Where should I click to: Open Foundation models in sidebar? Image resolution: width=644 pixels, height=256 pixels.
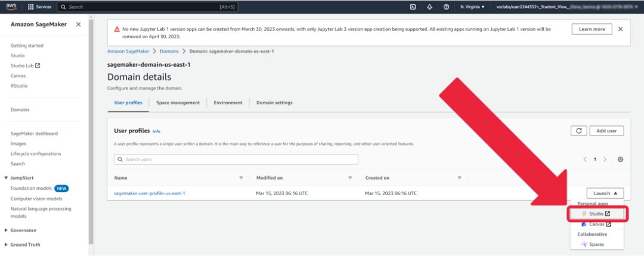[x=31, y=189]
